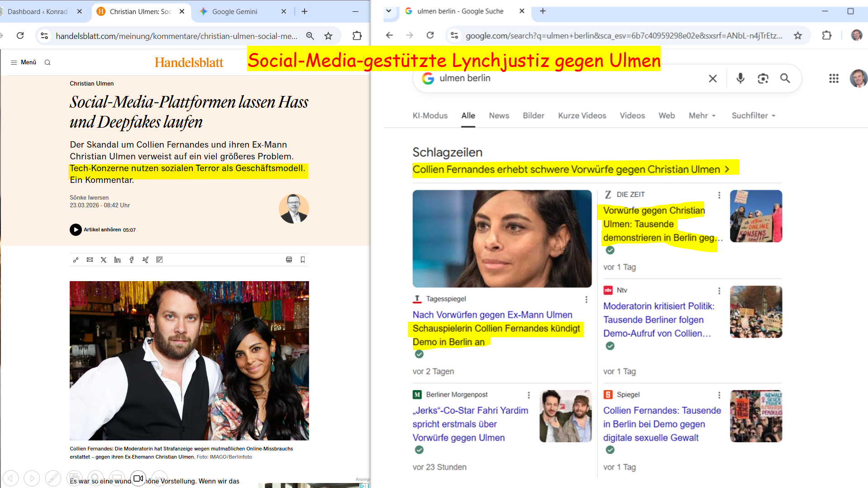Clear the Google search query
Screen dimensions: 868x488
pyautogui.click(x=712, y=78)
